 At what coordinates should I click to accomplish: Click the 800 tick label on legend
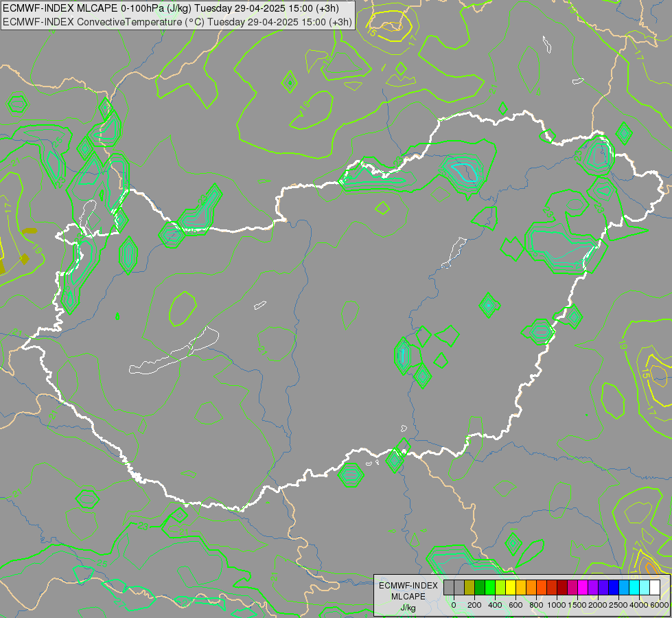[x=536, y=605]
